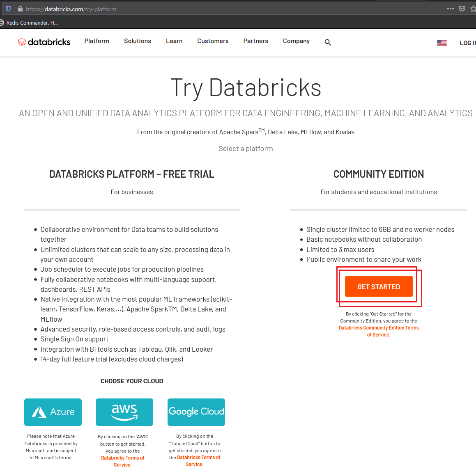
Task: Open the Databricks Community Edition Terms of Service link
Action: [x=378, y=331]
